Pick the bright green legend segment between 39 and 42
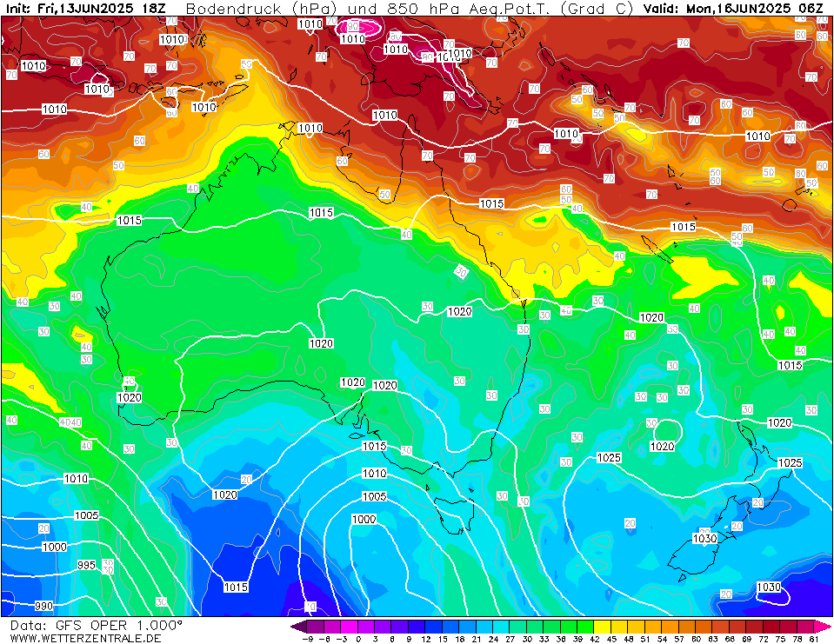This screenshot has height=644, width=834. [585, 627]
